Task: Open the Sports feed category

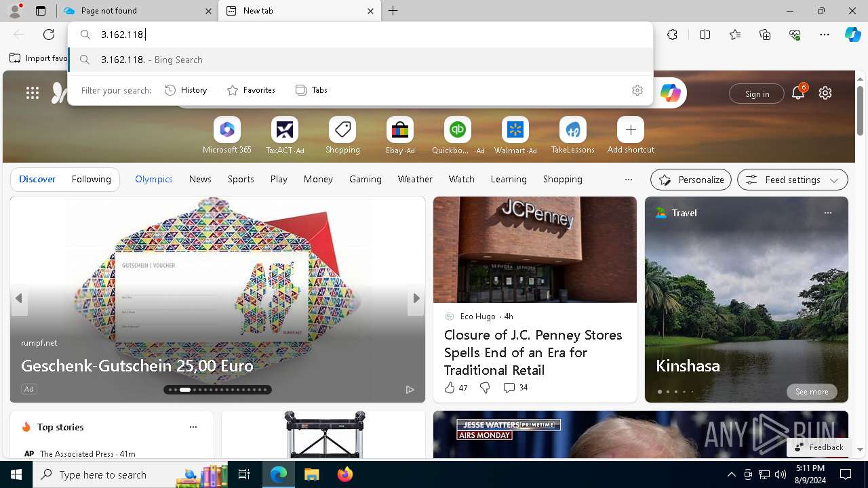Action: pyautogui.click(x=241, y=179)
